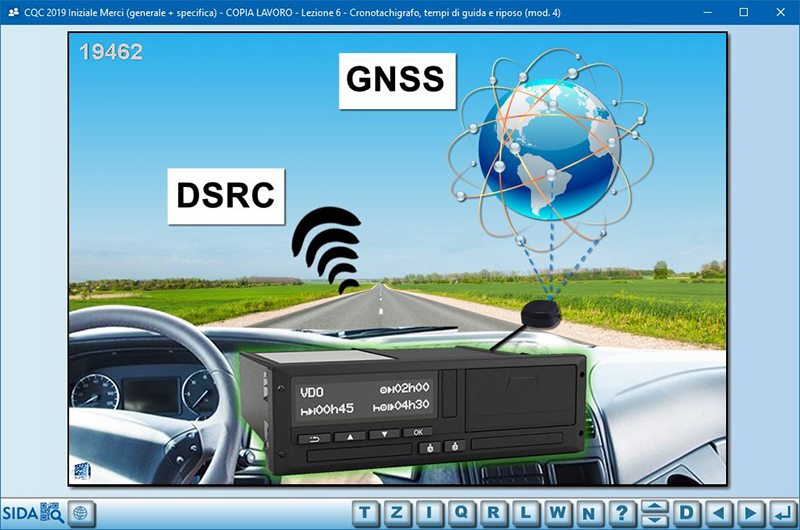Click the GNSS label on the slide
The width and height of the screenshot is (800, 530).
394,78
